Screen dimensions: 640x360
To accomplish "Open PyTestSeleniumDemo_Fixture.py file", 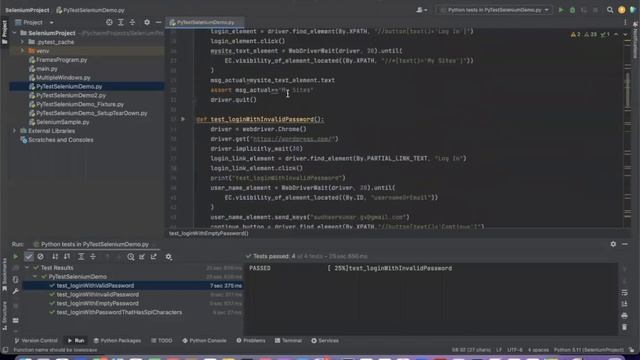I will 80,104.
